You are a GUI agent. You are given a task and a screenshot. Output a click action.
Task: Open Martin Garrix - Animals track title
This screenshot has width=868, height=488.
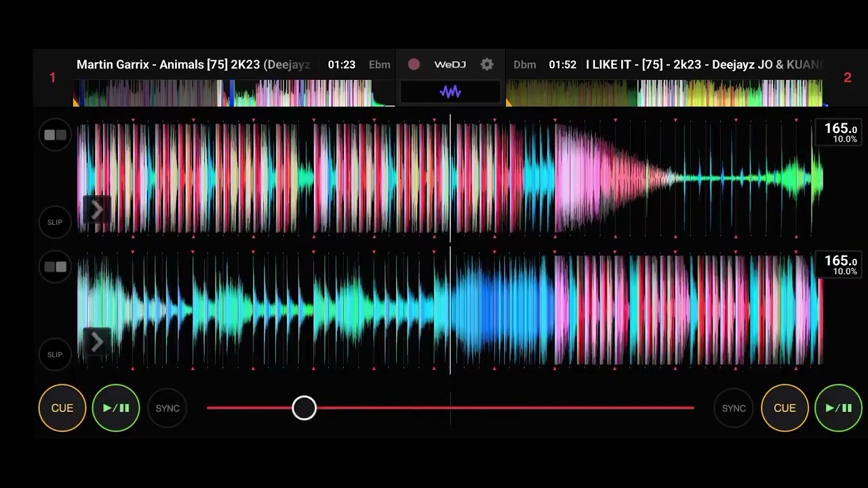tap(193, 64)
